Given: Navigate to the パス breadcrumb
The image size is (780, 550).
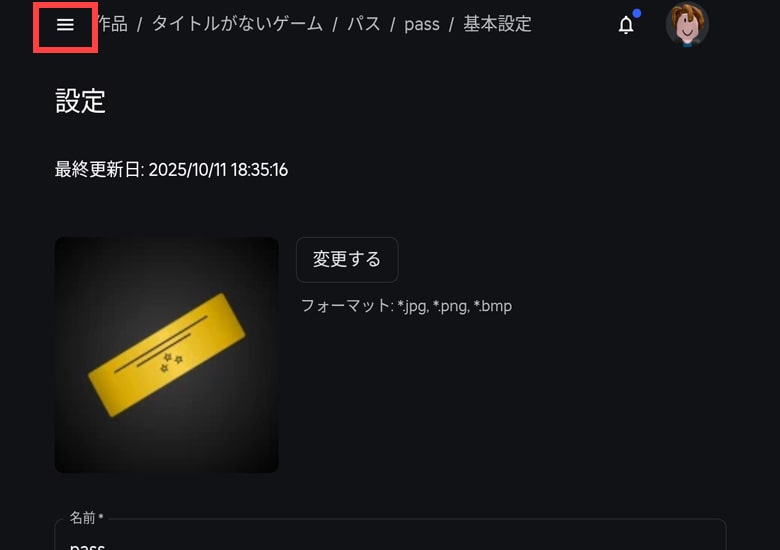Looking at the screenshot, I should point(364,24).
